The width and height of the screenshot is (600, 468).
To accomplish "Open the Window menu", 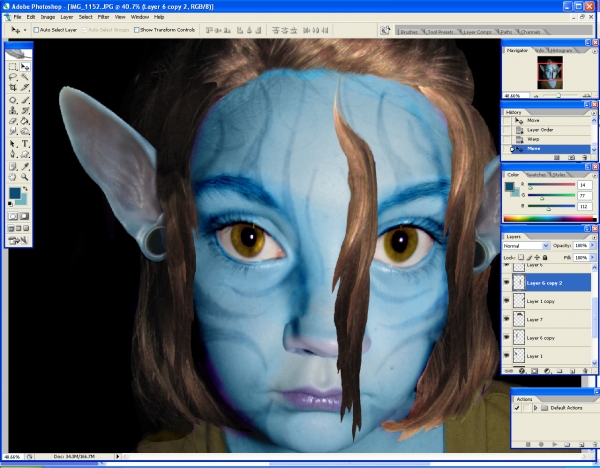I will 140,17.
